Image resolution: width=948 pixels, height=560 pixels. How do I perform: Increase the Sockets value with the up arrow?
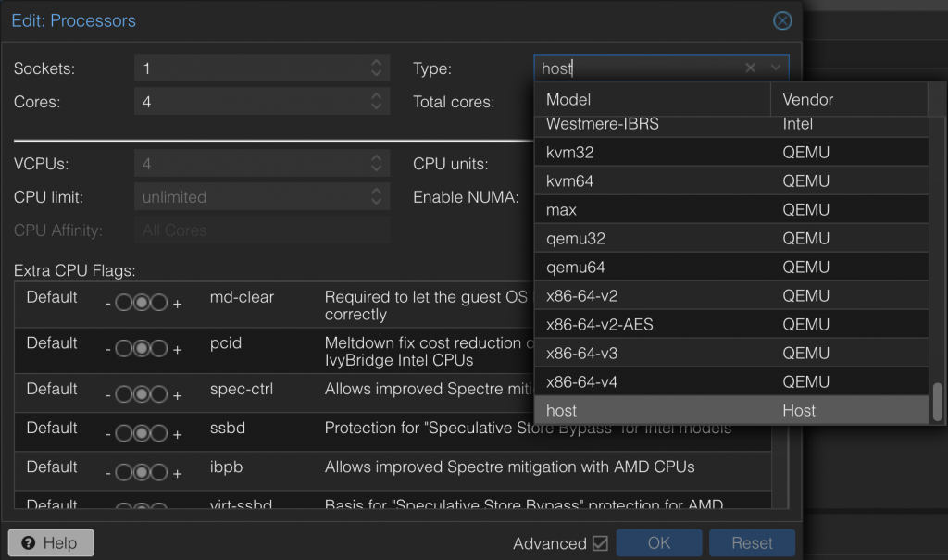[376, 64]
